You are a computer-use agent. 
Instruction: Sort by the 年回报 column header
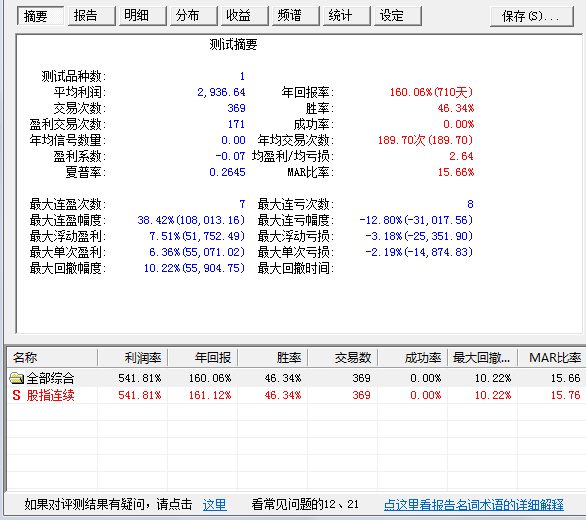click(x=203, y=358)
